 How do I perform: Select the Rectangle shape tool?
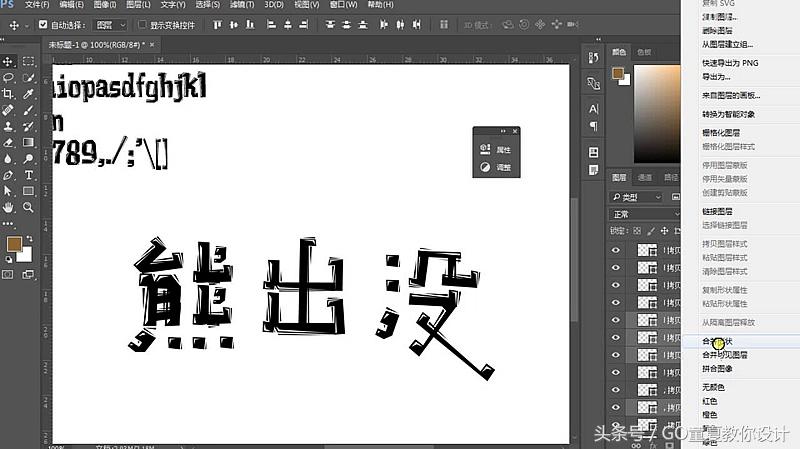click(x=28, y=191)
